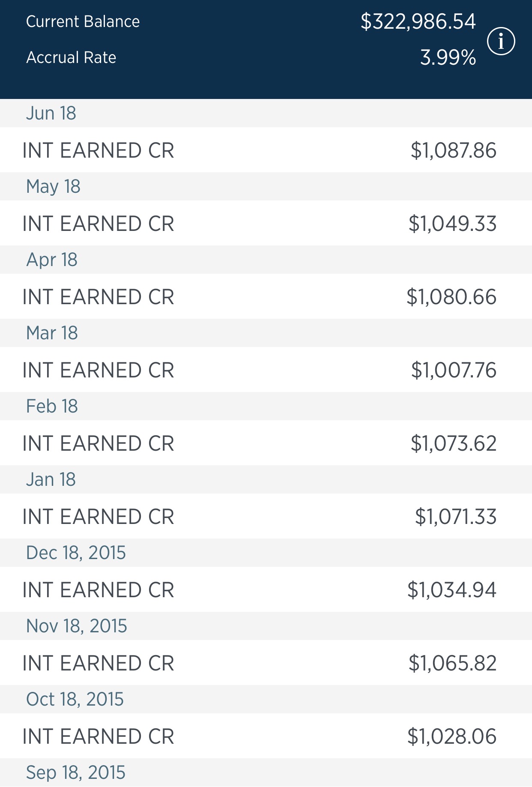This screenshot has width=532, height=787.
Task: Select the Apr 18 date header
Action: pos(52,260)
